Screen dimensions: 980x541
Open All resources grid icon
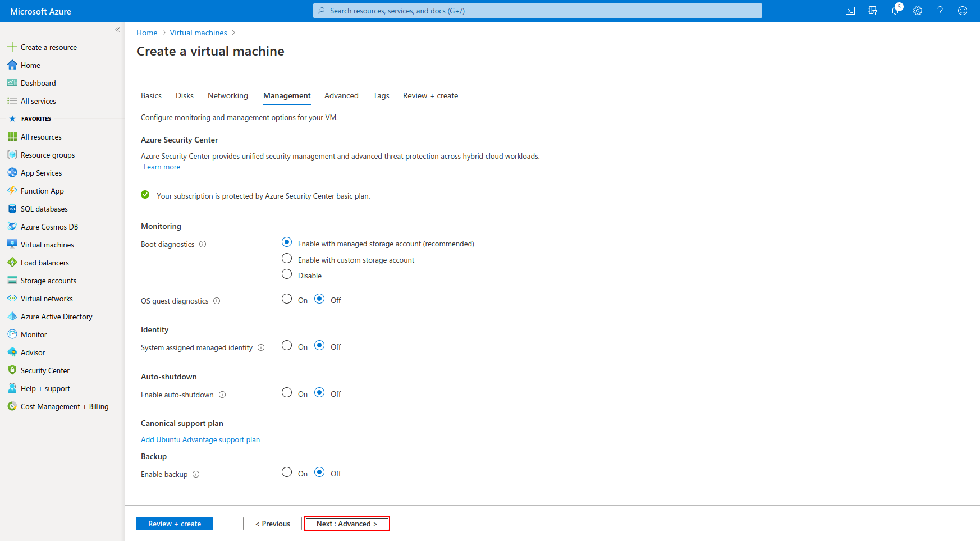[12, 137]
